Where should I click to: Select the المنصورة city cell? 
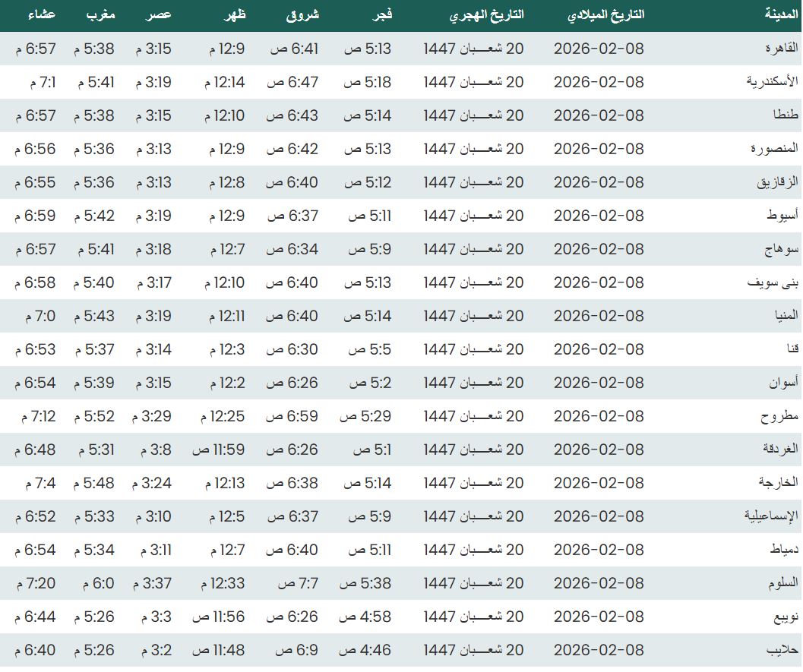[774, 148]
